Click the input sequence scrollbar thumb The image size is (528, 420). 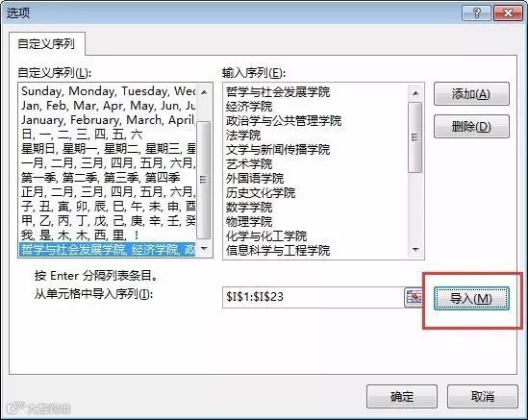pos(415,137)
